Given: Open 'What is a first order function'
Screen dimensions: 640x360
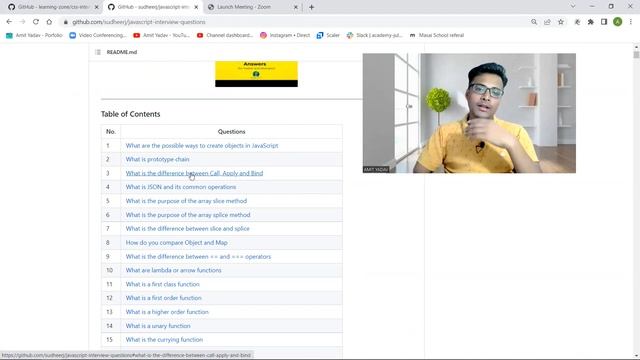Looking at the screenshot, I should (x=163, y=298).
